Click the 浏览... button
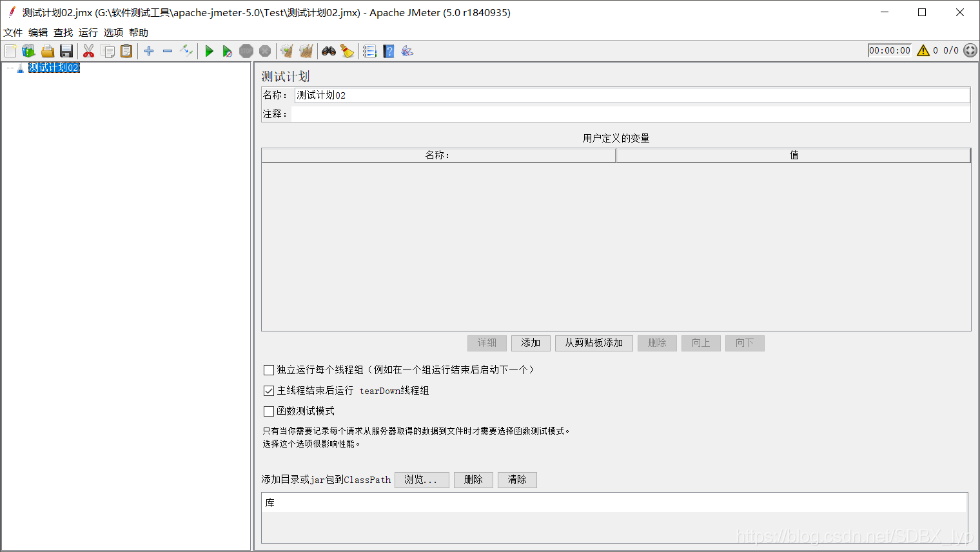Screen dimensions: 980x552 (x=422, y=480)
